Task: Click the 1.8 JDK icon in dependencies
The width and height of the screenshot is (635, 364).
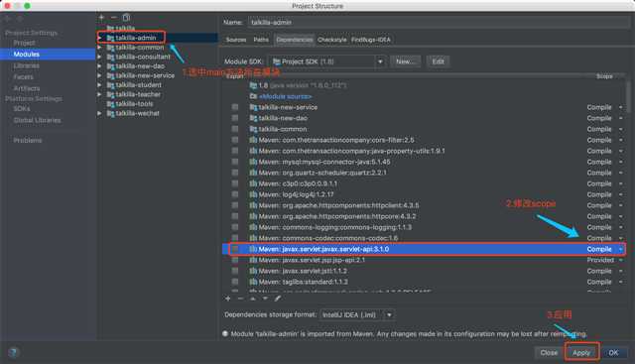Action: pos(253,85)
